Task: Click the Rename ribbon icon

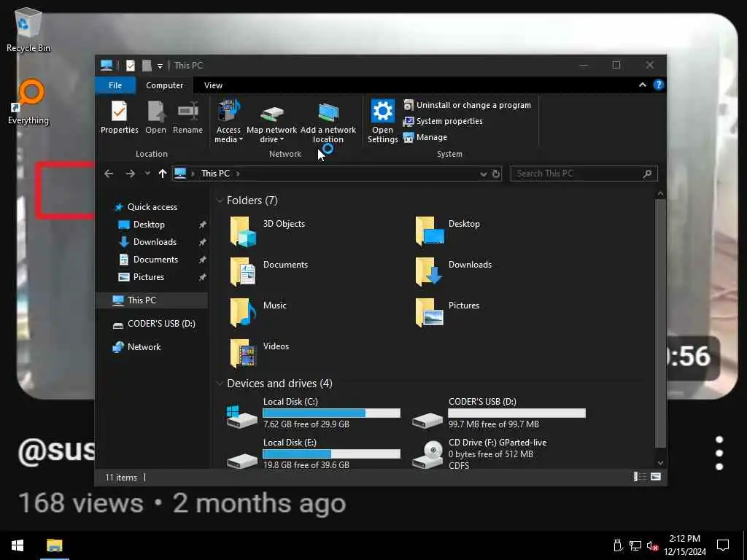Action: [187, 117]
